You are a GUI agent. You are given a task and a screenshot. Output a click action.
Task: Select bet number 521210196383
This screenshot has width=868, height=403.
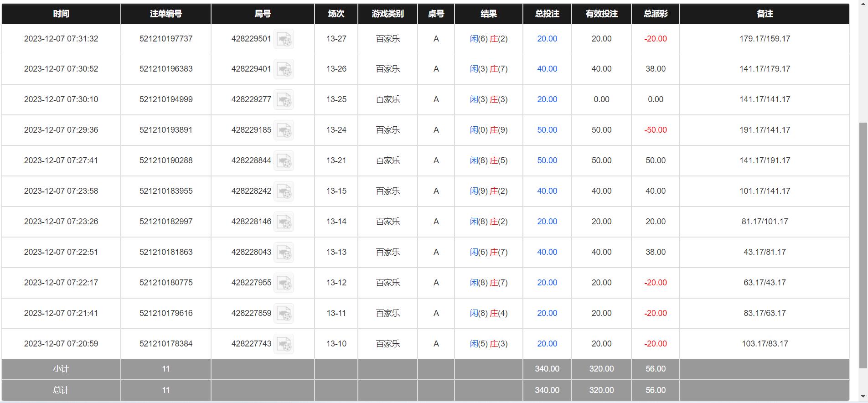[x=166, y=69]
